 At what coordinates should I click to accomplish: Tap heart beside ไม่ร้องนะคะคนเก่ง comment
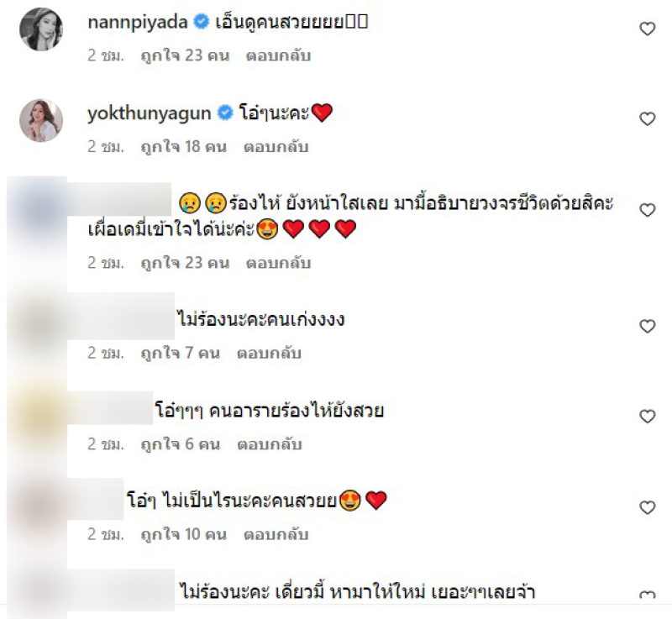point(647,326)
